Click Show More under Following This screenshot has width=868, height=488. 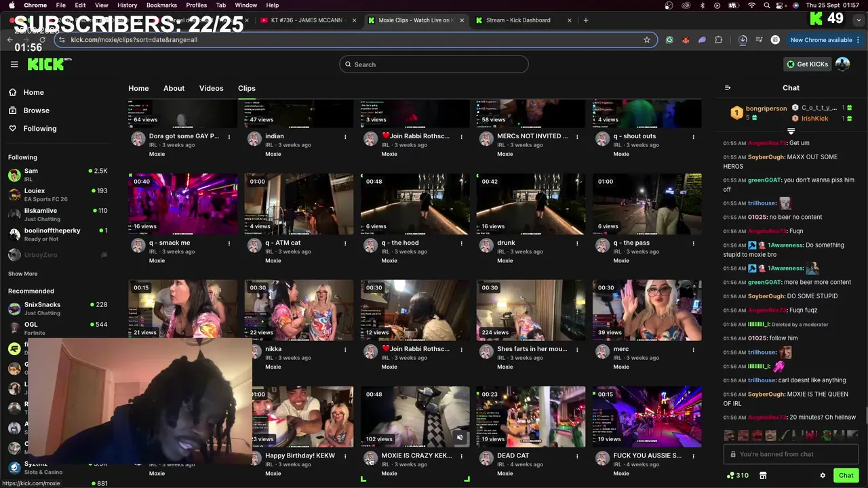click(x=23, y=274)
